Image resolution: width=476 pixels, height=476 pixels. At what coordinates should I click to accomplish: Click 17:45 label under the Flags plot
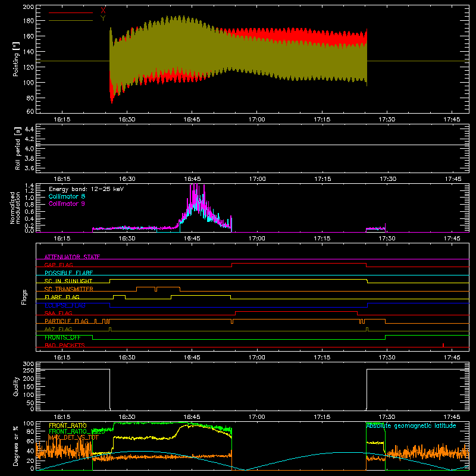[452, 358]
